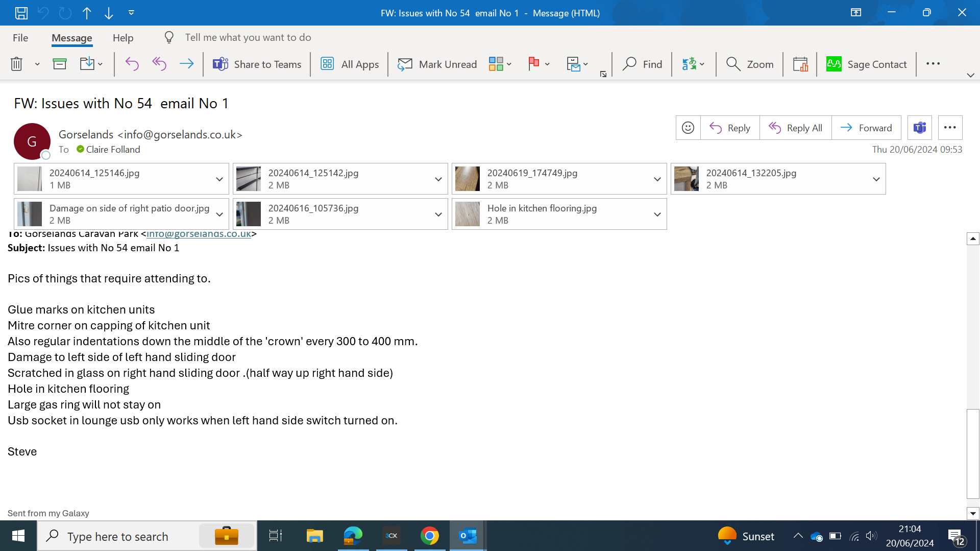Switch to Outlook on the taskbar

[x=468, y=536]
